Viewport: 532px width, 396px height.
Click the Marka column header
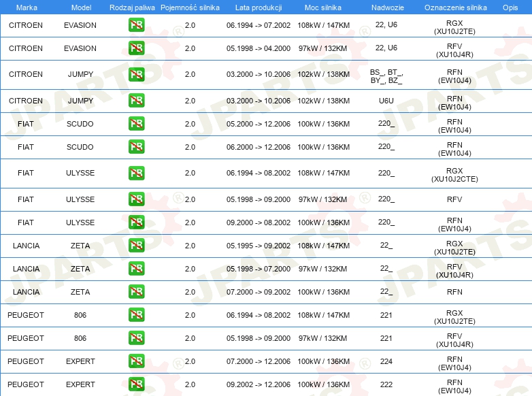pos(27,7)
